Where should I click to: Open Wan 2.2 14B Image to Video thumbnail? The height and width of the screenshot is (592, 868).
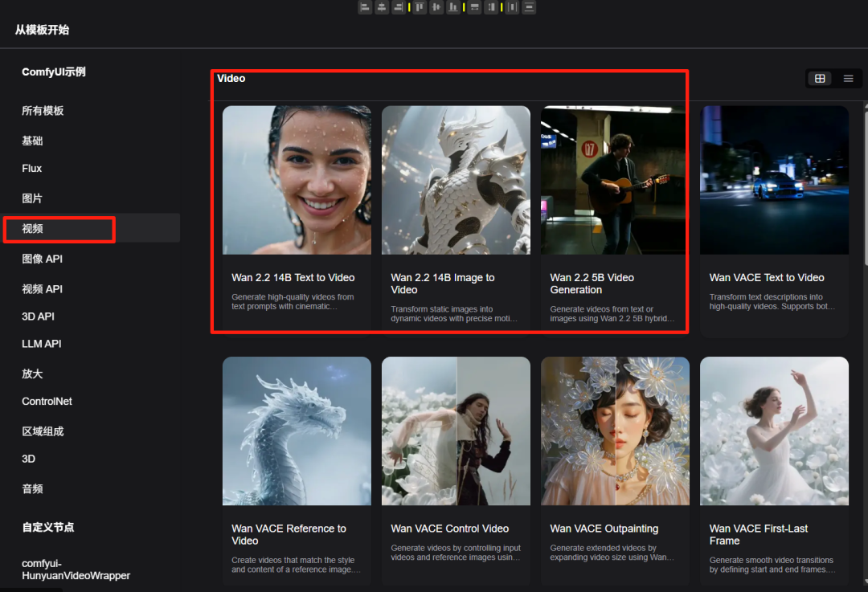point(457,181)
